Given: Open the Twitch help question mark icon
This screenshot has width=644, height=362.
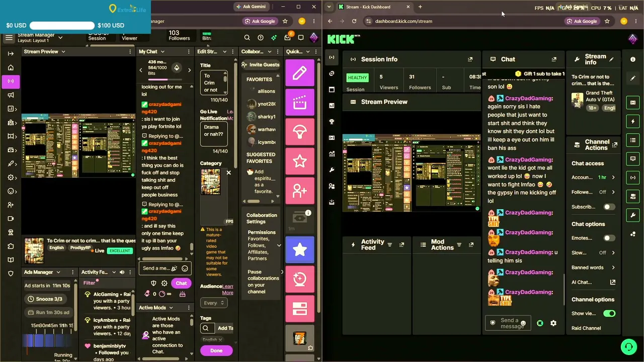Looking at the screenshot, I should coord(261,38).
